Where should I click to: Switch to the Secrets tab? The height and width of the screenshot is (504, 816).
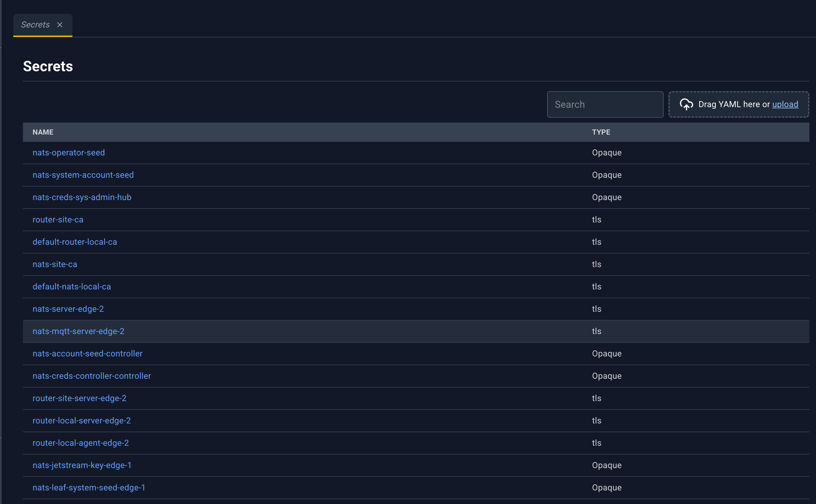[35, 25]
